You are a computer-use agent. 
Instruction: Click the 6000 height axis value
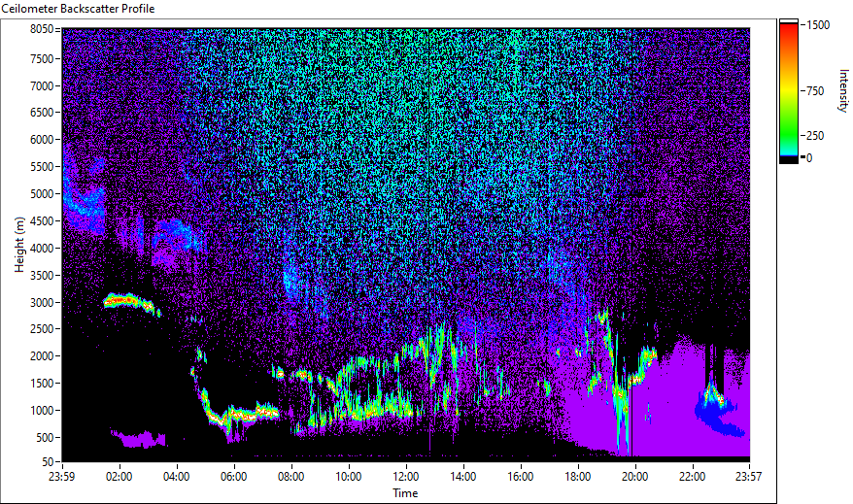coord(42,140)
